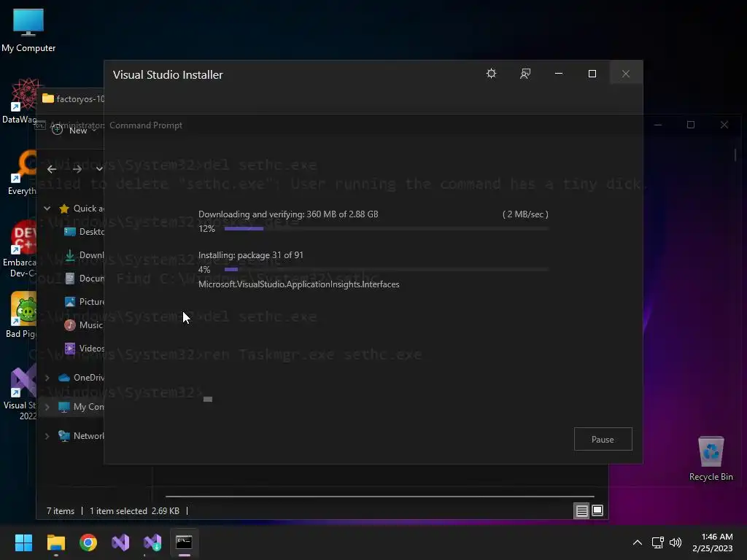Open Visual Studio Installer settings gear
The height and width of the screenshot is (560, 747).
click(x=491, y=74)
